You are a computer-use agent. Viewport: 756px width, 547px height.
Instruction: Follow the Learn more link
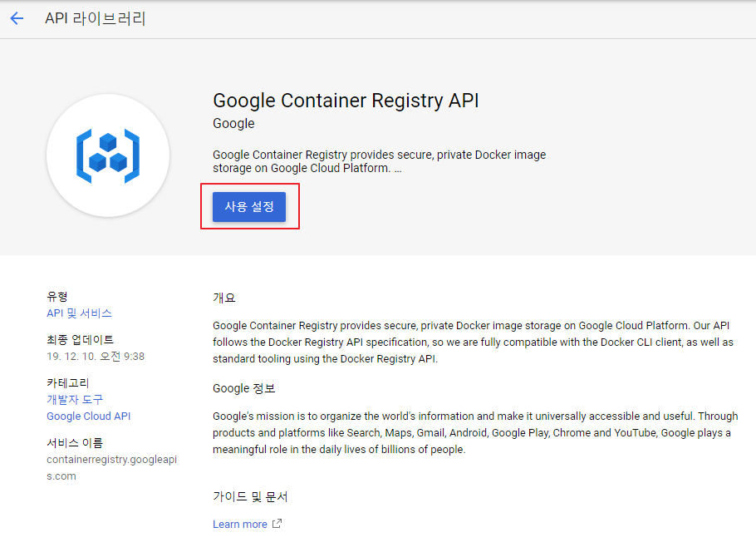[x=240, y=524]
